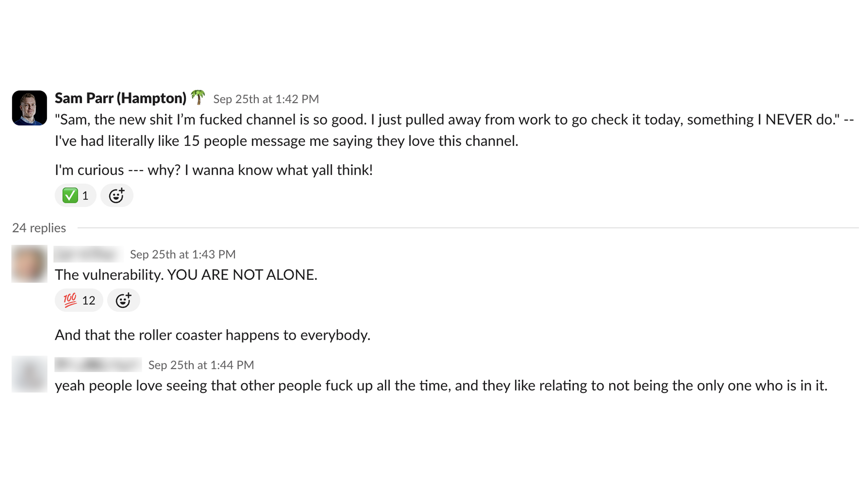Viewport: 868px width, 488px height.
Task: Click timestamp Sep 25th at 1:44 PM
Action: (201, 365)
